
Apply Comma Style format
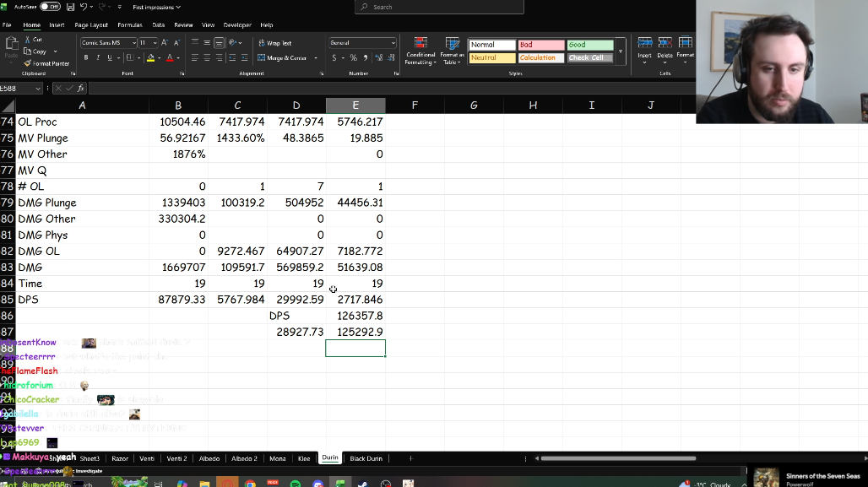pyautogui.click(x=366, y=57)
